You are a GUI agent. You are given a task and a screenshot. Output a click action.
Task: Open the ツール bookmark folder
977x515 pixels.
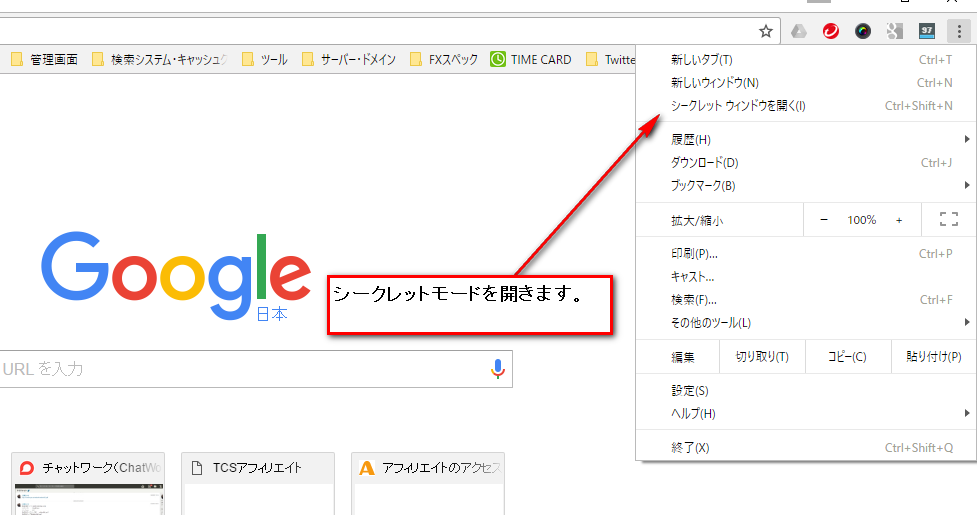[265, 60]
